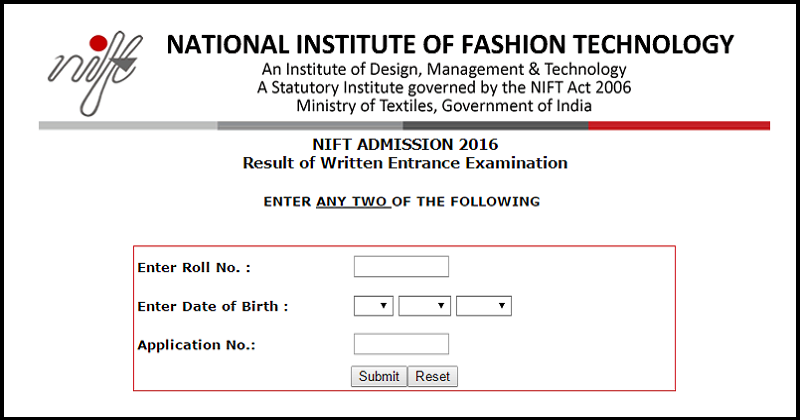Focus the Application No. text box
The width and height of the screenshot is (800, 420).
(401, 344)
